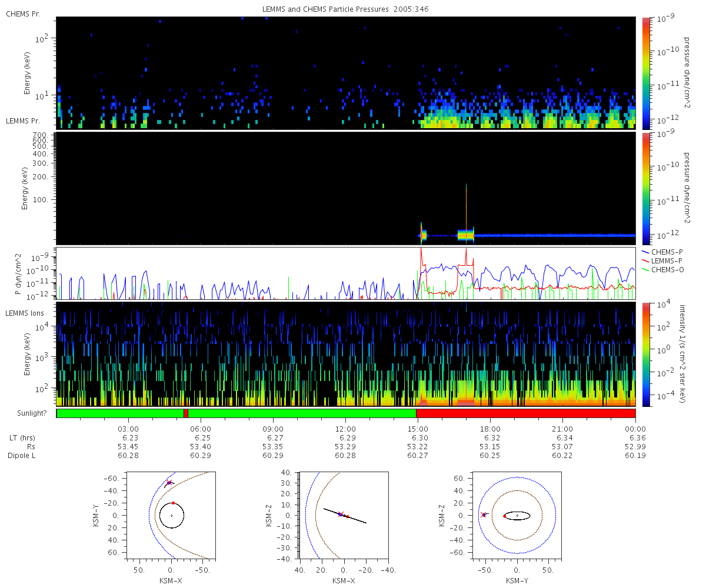
Task: Click the long red section of Sunlight bar
Action: 526,413
